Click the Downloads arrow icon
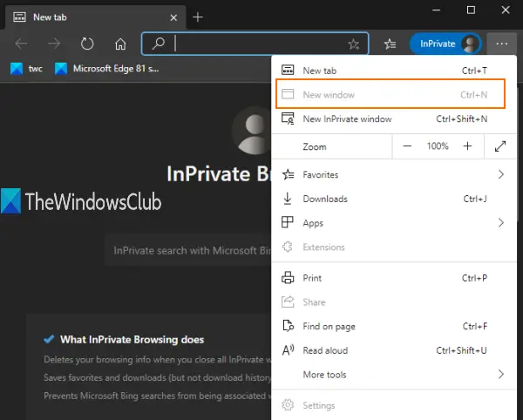 pyautogui.click(x=288, y=199)
